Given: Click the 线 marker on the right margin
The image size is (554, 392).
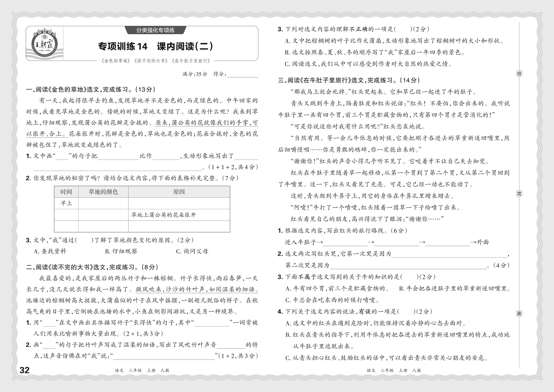Looking at the screenshot, I should tap(519, 314).
